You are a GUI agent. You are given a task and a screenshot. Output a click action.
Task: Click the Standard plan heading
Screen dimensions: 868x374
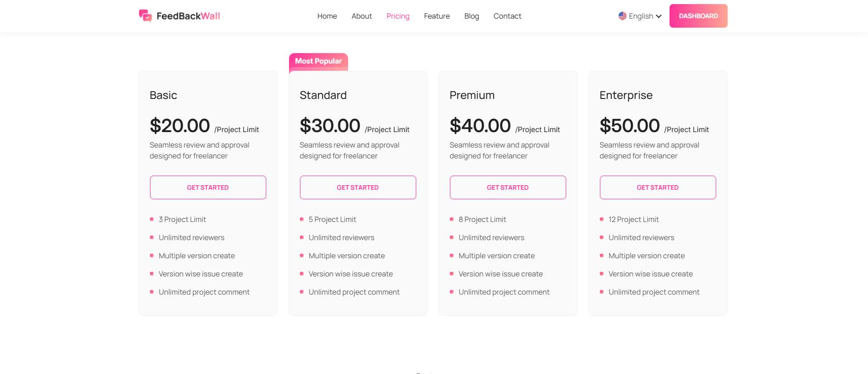[323, 95]
